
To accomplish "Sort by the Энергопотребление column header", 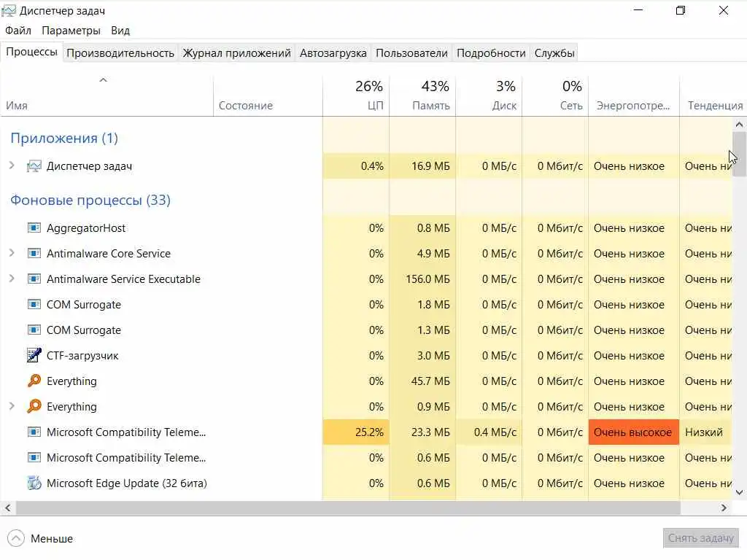I will click(x=634, y=96).
